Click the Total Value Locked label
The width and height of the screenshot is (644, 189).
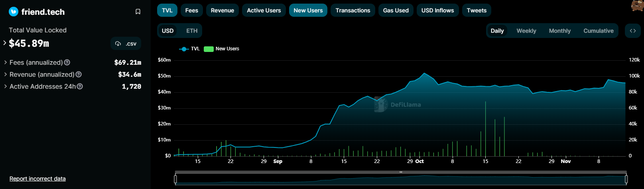pos(38,30)
